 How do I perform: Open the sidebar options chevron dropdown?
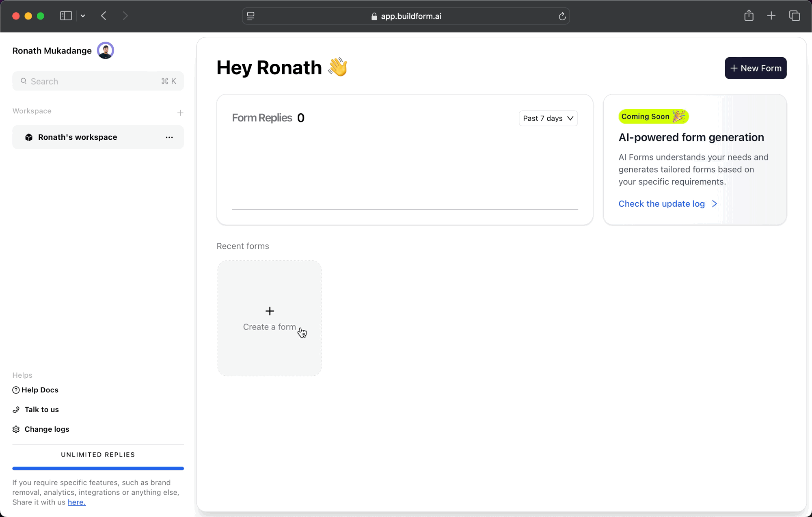[x=83, y=16]
